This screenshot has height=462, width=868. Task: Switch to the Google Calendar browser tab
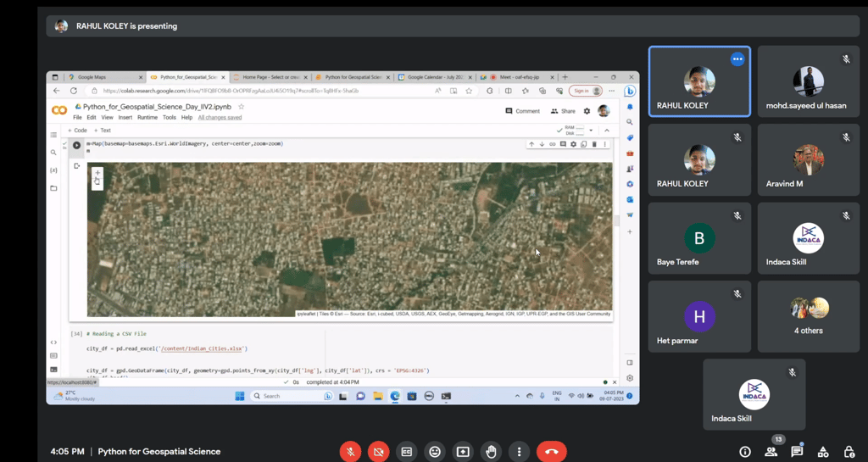pos(435,77)
